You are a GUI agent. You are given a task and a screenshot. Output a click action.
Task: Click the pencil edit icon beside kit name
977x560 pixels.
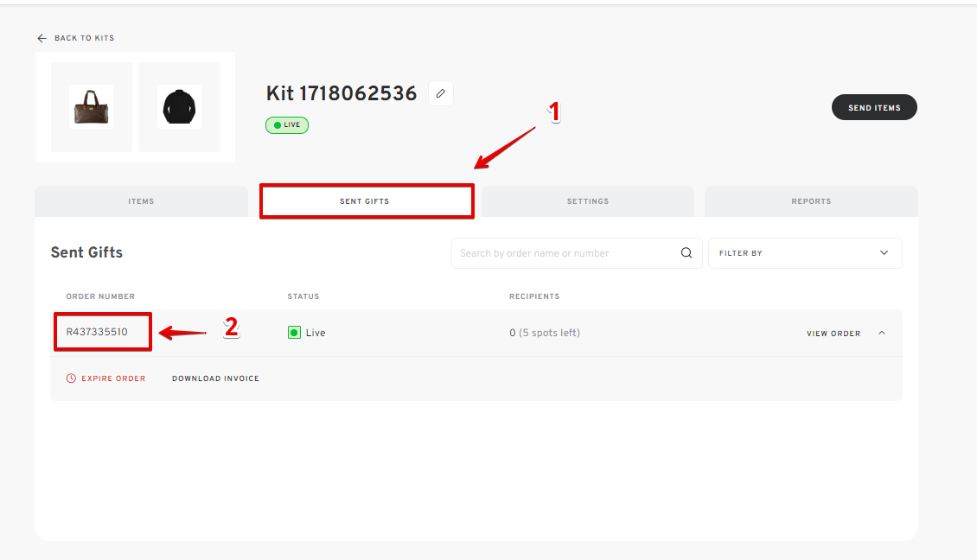(441, 93)
